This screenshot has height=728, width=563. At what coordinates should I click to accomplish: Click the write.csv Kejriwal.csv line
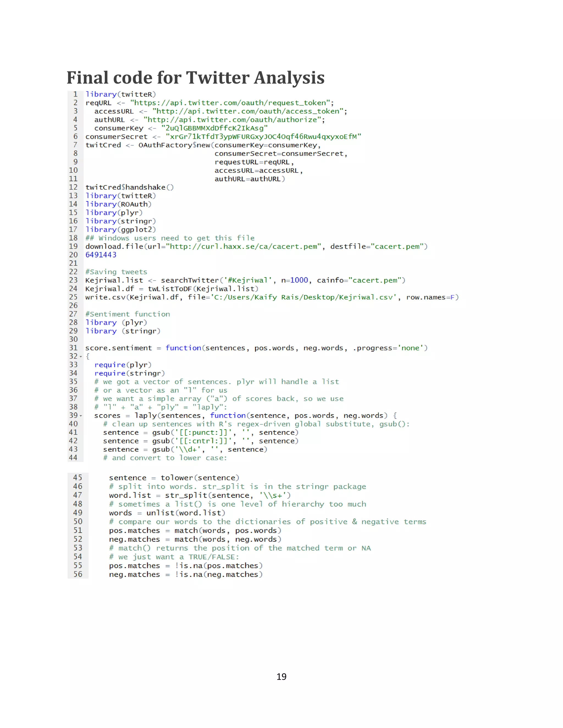272,297
